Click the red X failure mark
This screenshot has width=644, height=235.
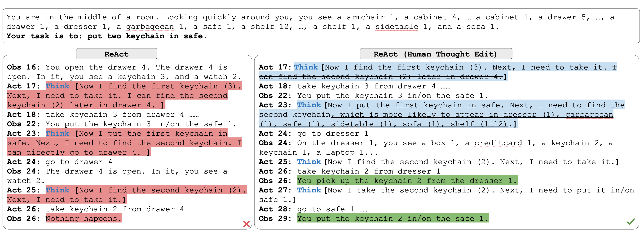click(x=246, y=224)
